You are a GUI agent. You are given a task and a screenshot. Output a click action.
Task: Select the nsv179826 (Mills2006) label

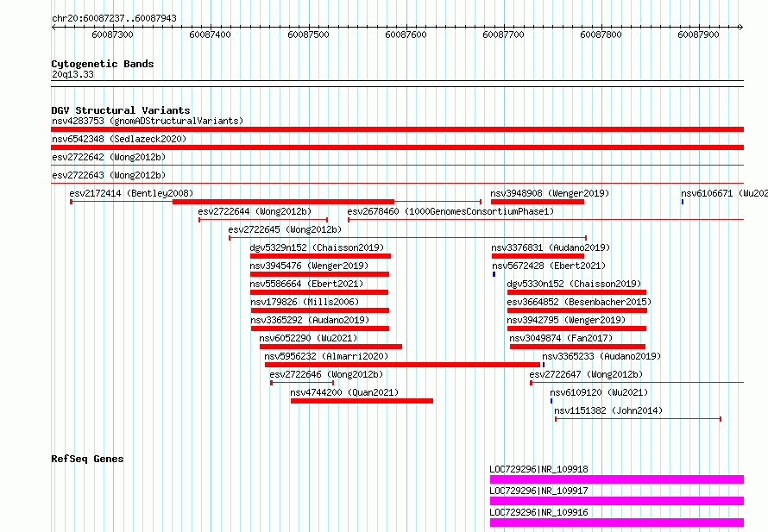pos(305,302)
